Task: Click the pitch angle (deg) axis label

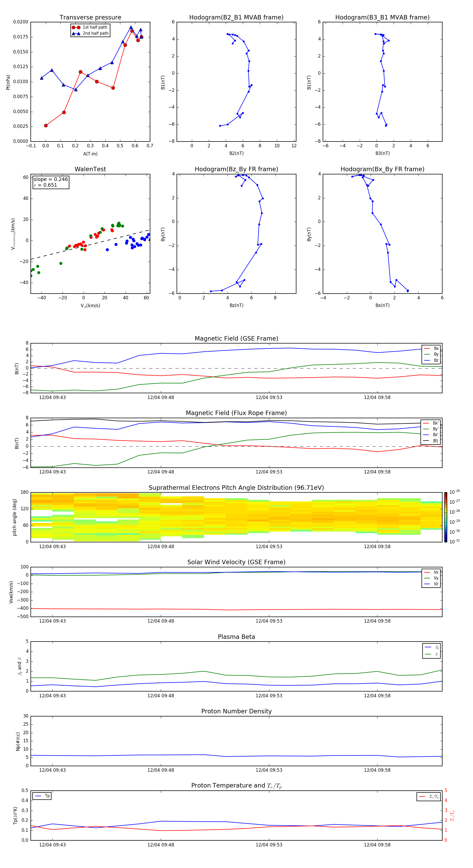Action: point(14,517)
